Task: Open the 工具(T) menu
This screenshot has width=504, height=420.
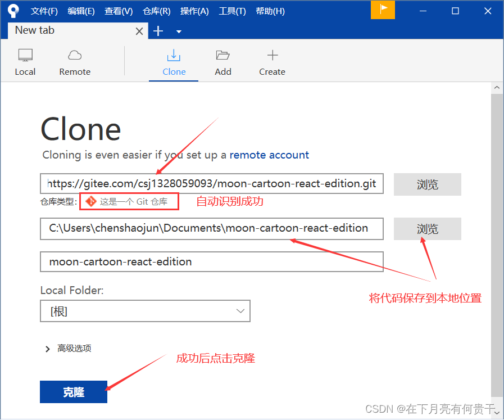Action: 232,11
